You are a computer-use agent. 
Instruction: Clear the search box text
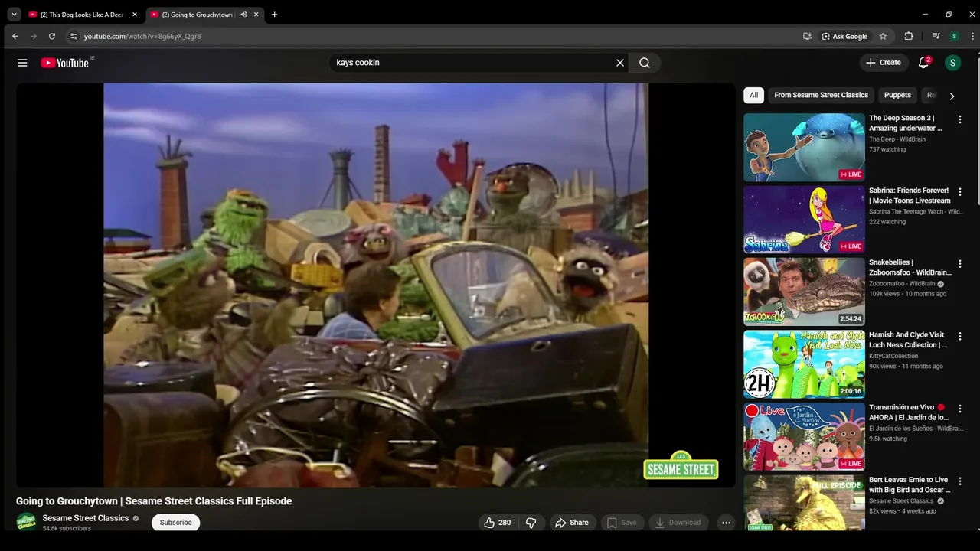click(620, 63)
